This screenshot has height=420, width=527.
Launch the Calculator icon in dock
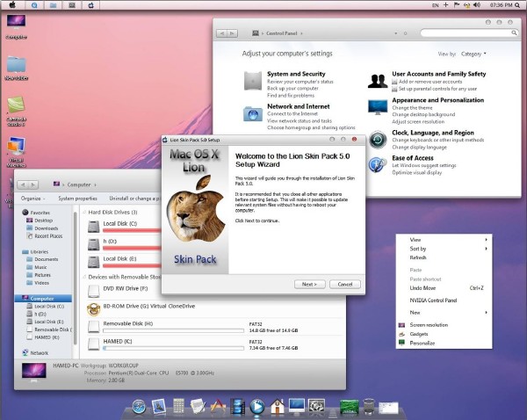pos(178,406)
